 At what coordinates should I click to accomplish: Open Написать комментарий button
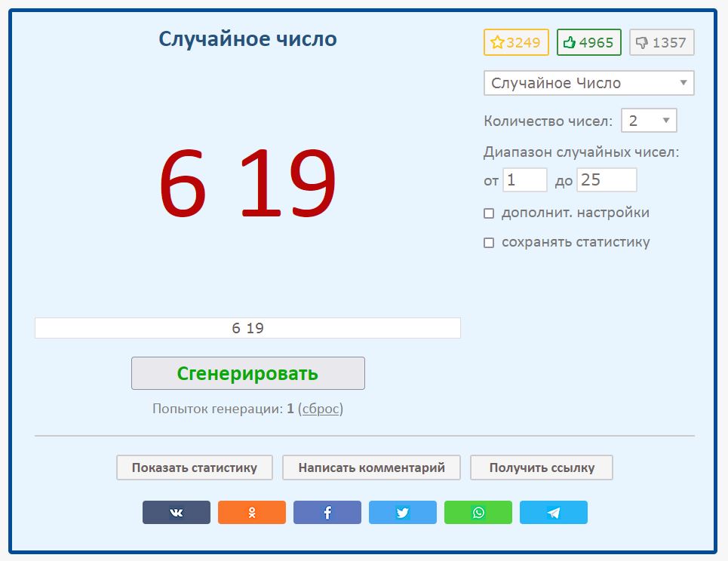click(371, 467)
